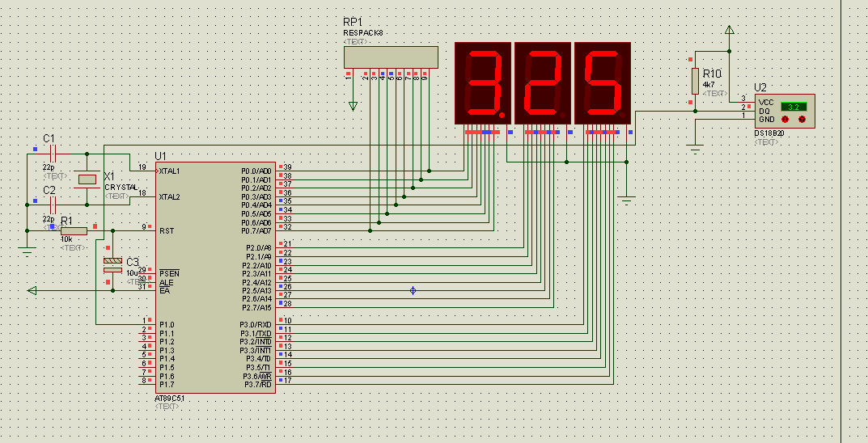The height and width of the screenshot is (443, 868).
Task: Click the DS18B20 temperature decrease arrow button
Action: [x=785, y=120]
